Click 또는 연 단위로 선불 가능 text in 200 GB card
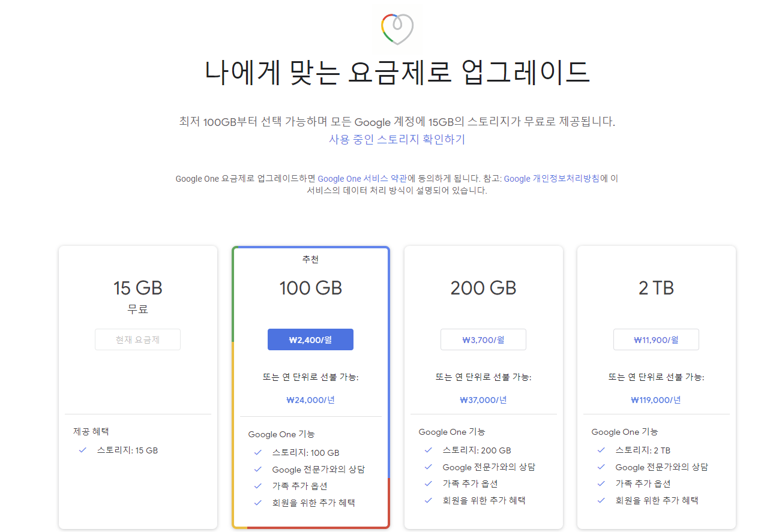Screen dimensions: 773x532 [x=483, y=377]
